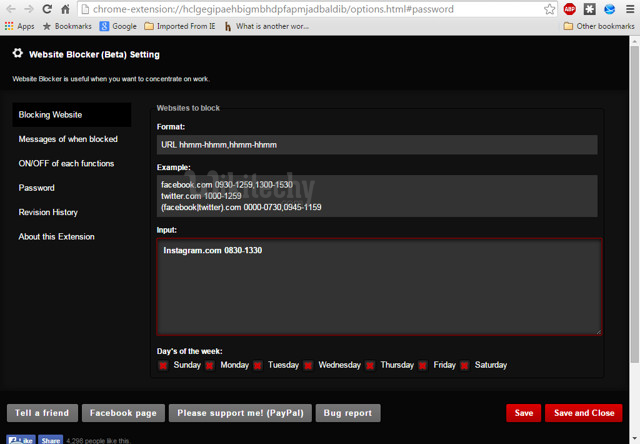The height and width of the screenshot is (444, 640).
Task: Open the Chrome hamburger menu
Action: [x=629, y=9]
